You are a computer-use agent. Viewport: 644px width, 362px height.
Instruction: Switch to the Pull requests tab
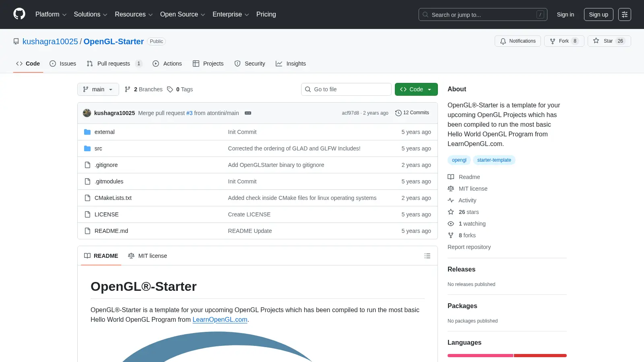pos(114,64)
